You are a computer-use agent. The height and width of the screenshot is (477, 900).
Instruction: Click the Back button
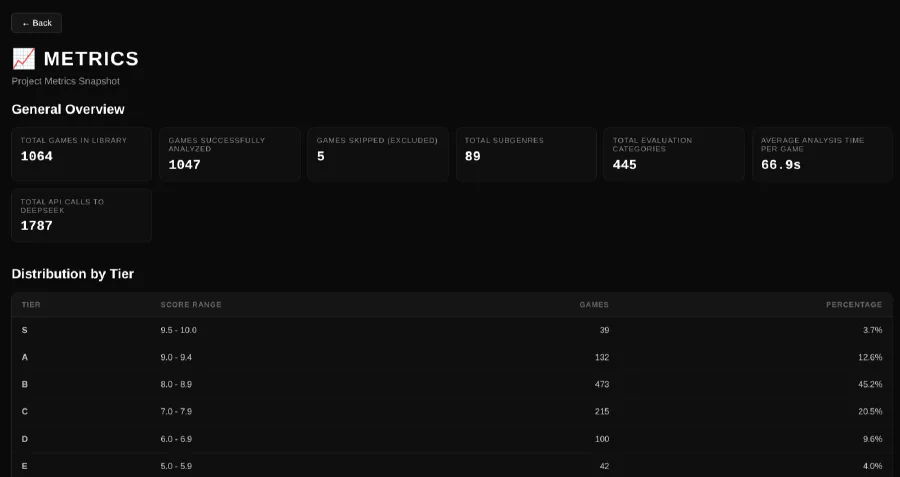[37, 23]
